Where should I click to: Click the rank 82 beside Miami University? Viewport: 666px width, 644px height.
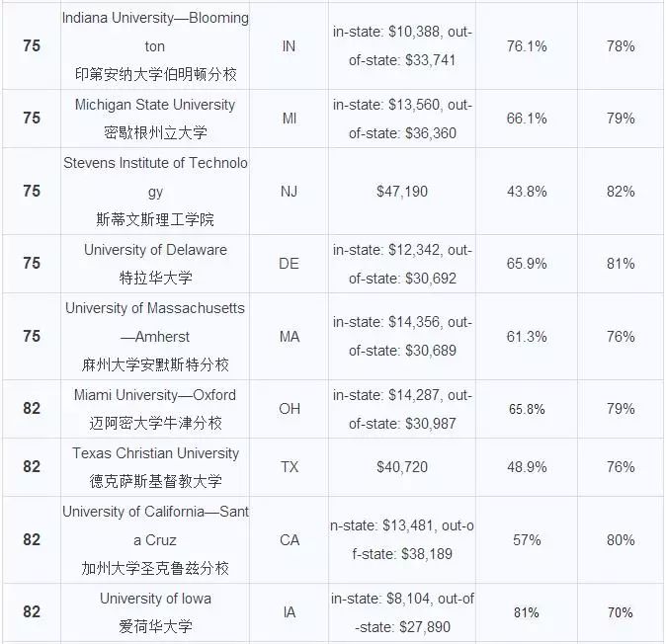coord(32,408)
